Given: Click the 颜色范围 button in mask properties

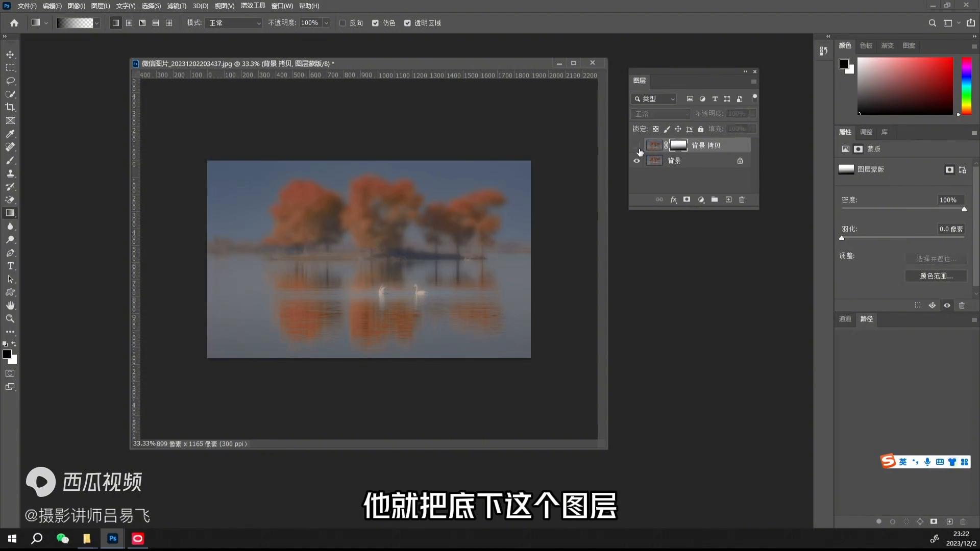Looking at the screenshot, I should [x=936, y=275].
